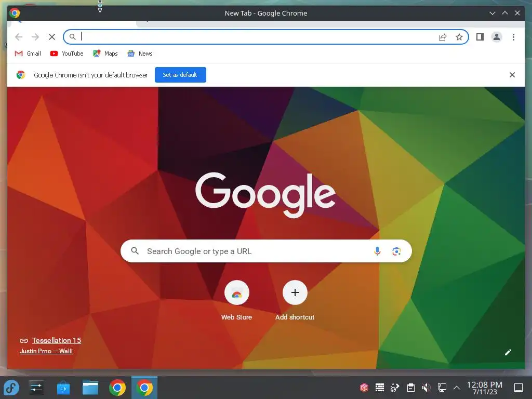
Task: Open Justin Prno – Walli link
Action: tap(46, 351)
